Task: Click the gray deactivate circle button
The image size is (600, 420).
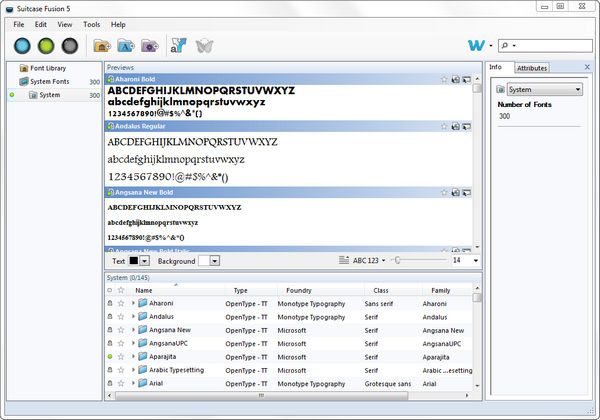Action: [70, 46]
